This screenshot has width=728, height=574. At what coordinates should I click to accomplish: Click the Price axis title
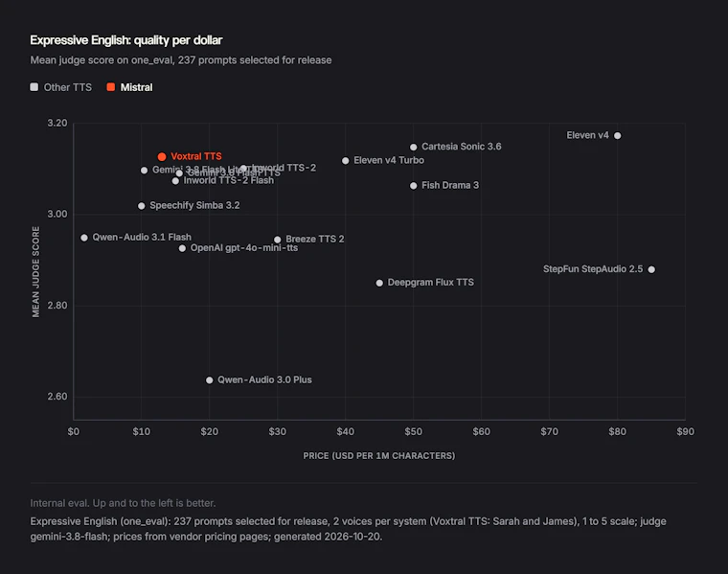[379, 455]
